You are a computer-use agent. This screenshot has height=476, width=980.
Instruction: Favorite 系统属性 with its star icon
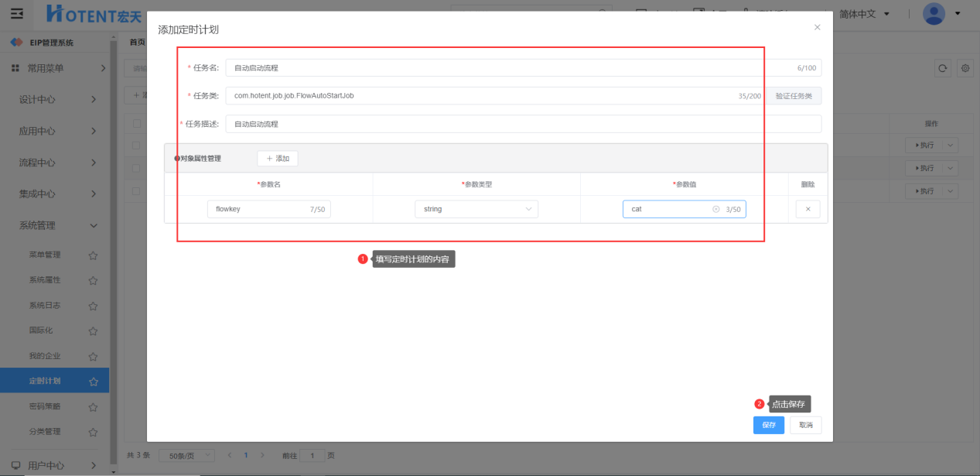pos(93,280)
